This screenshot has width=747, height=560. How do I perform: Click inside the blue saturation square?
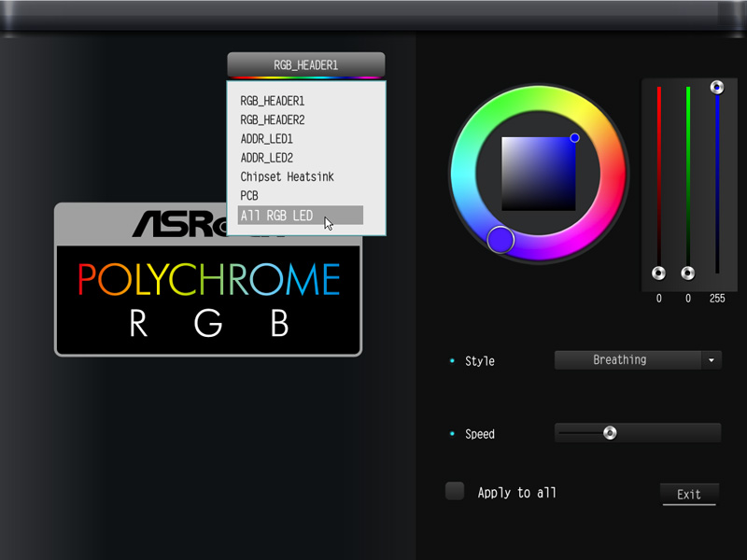pyautogui.click(x=539, y=174)
